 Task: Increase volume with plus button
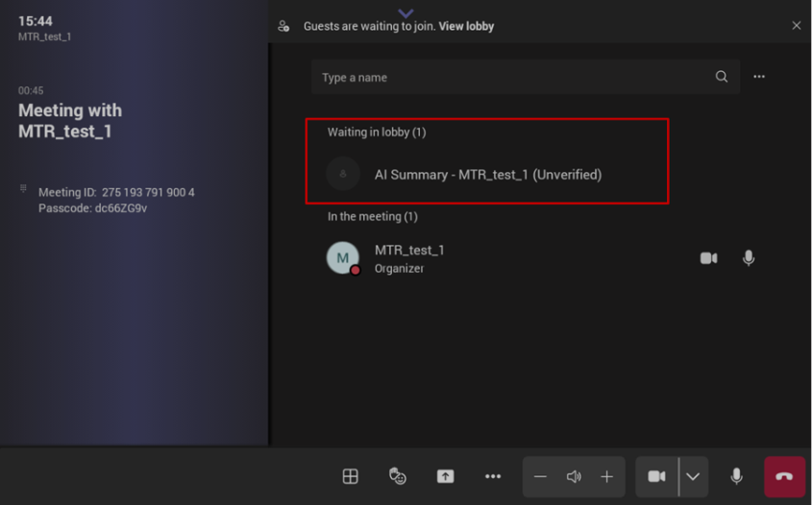click(606, 476)
